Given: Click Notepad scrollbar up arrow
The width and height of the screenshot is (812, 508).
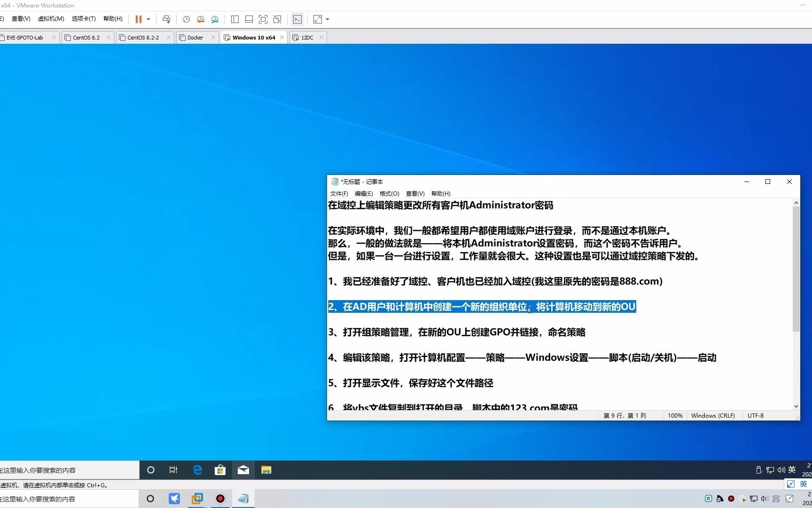Looking at the screenshot, I should [796, 203].
